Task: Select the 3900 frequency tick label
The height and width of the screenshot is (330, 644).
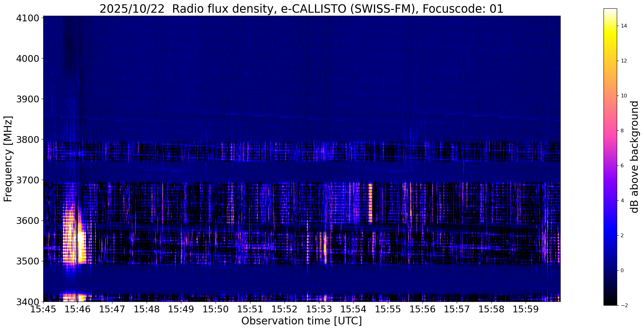Action: [x=27, y=99]
